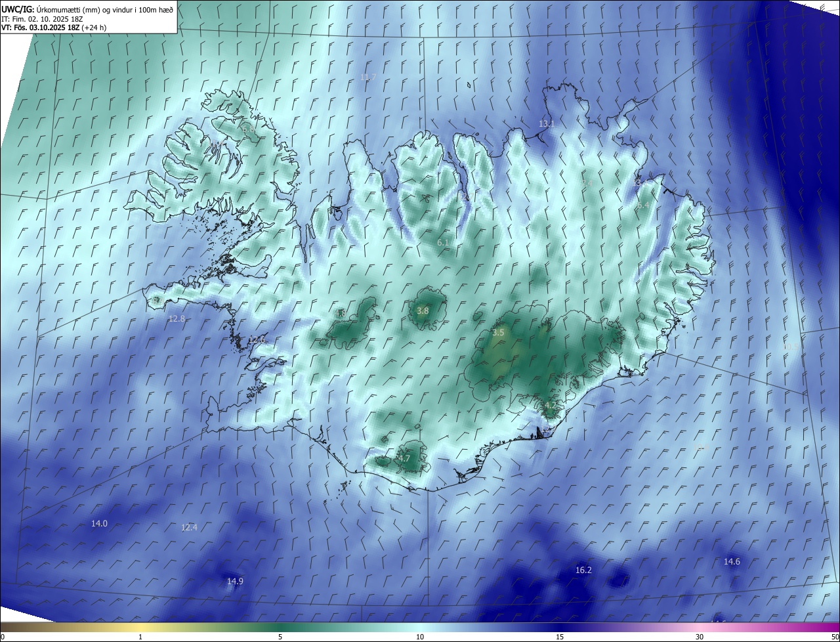
Task: Click the 14.9 value label
Action: [235, 581]
